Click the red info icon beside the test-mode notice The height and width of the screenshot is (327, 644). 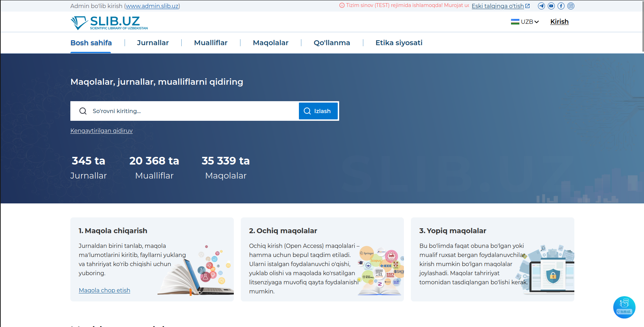(342, 6)
